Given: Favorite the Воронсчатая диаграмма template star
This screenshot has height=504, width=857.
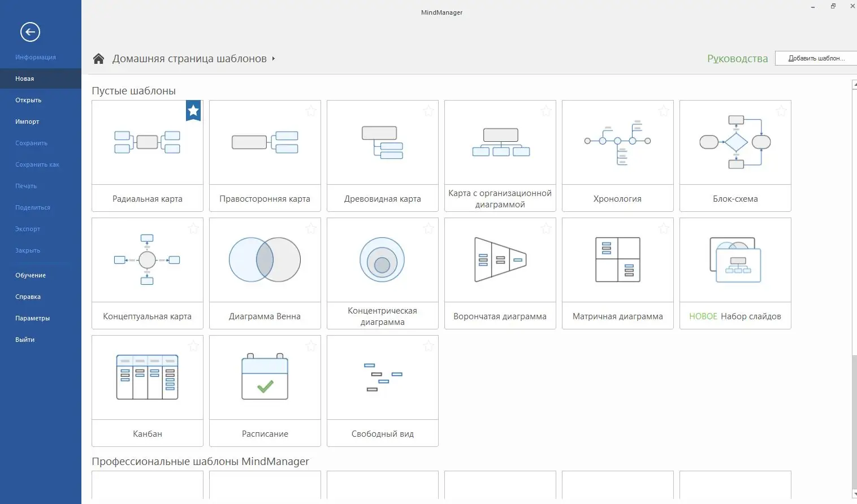Looking at the screenshot, I should click(546, 229).
